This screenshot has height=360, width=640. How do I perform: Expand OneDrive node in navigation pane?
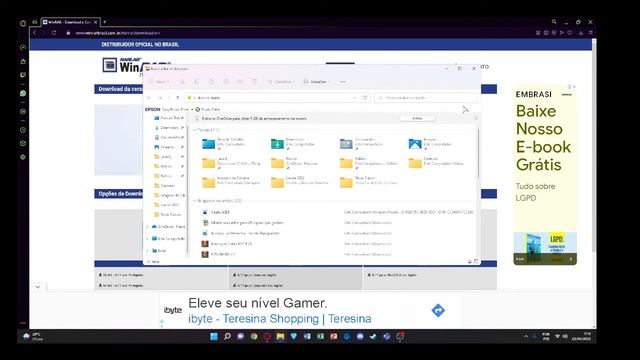click(148, 227)
